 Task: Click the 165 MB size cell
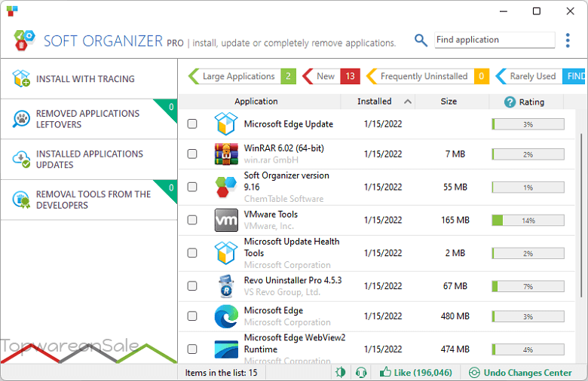tap(455, 220)
